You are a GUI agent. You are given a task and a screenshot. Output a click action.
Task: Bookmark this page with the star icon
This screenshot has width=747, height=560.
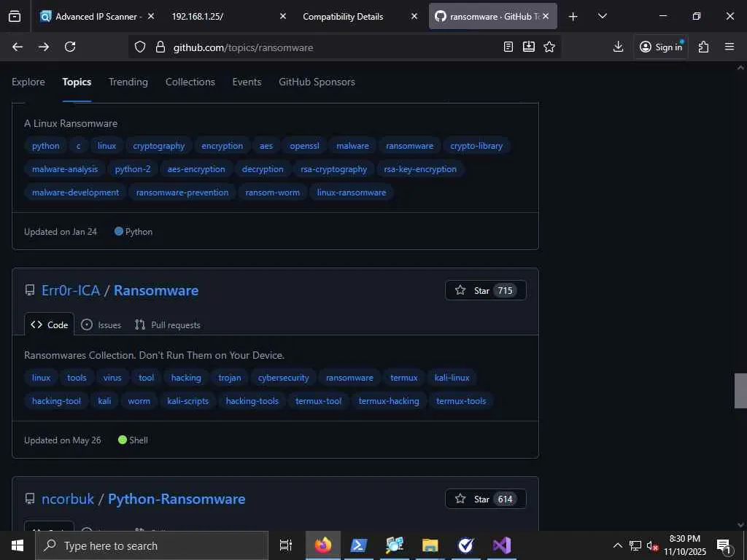point(549,47)
